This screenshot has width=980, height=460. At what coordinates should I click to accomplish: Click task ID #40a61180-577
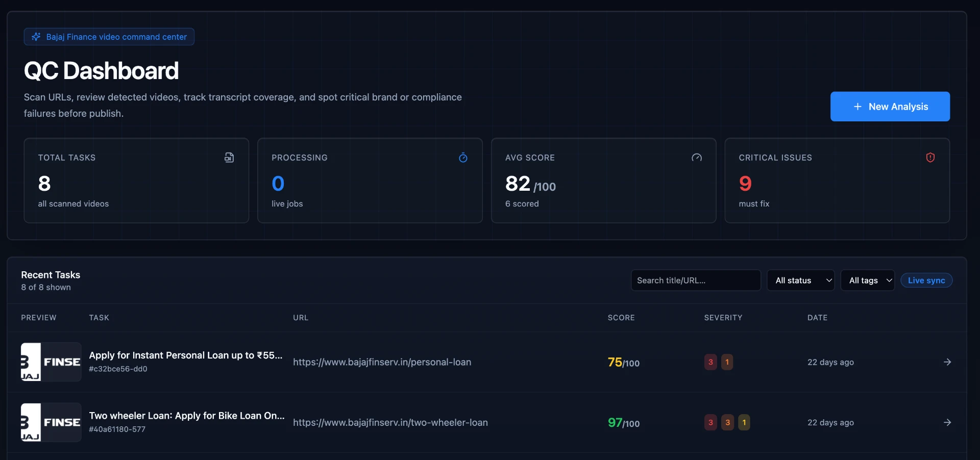[x=117, y=429]
